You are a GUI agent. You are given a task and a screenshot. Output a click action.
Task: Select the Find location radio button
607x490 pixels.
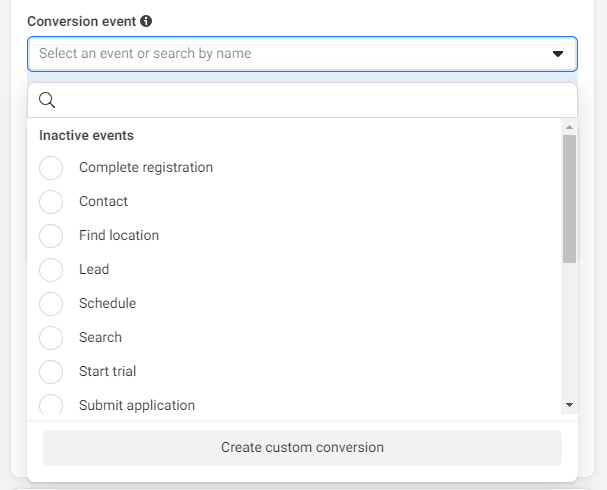(51, 236)
